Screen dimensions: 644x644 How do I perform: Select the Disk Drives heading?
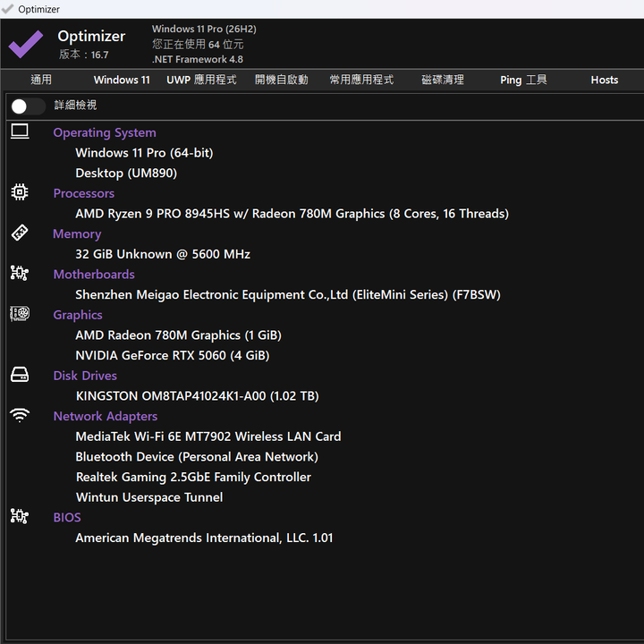pyautogui.click(x=85, y=376)
